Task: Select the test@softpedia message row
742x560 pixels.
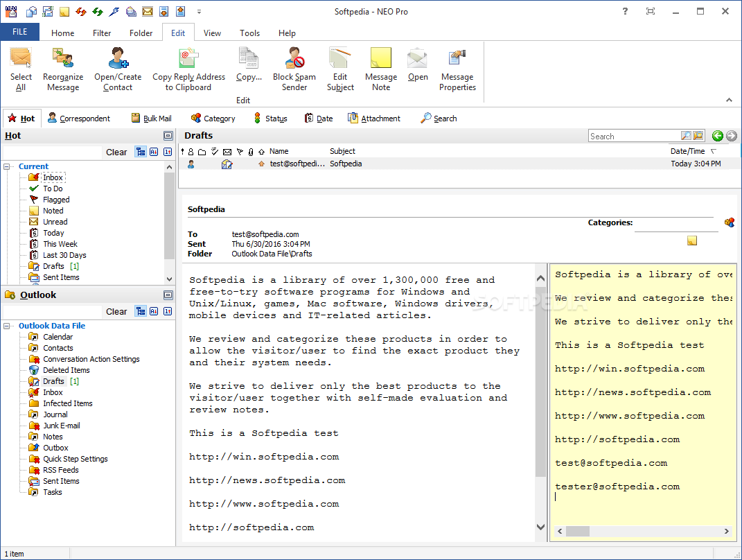Action: (x=459, y=164)
